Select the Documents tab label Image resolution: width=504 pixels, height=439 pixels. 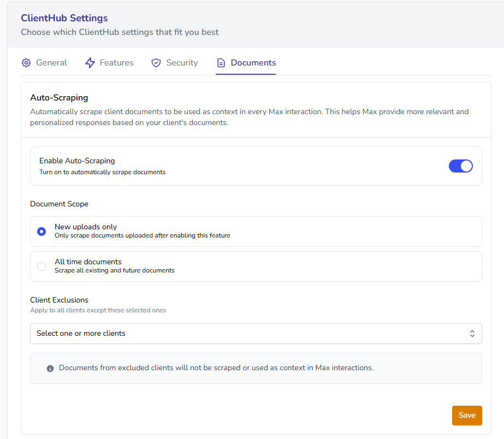click(253, 63)
